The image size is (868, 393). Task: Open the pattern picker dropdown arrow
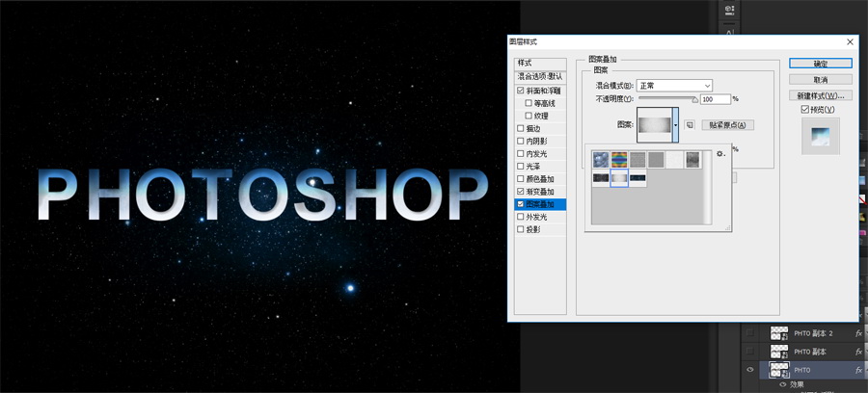click(x=675, y=125)
